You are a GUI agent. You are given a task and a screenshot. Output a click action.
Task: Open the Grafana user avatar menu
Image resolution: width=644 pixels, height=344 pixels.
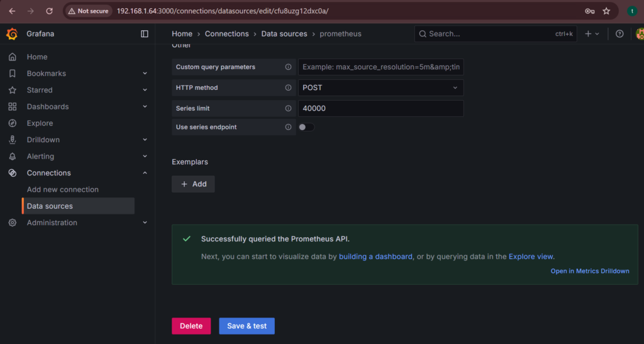point(640,34)
